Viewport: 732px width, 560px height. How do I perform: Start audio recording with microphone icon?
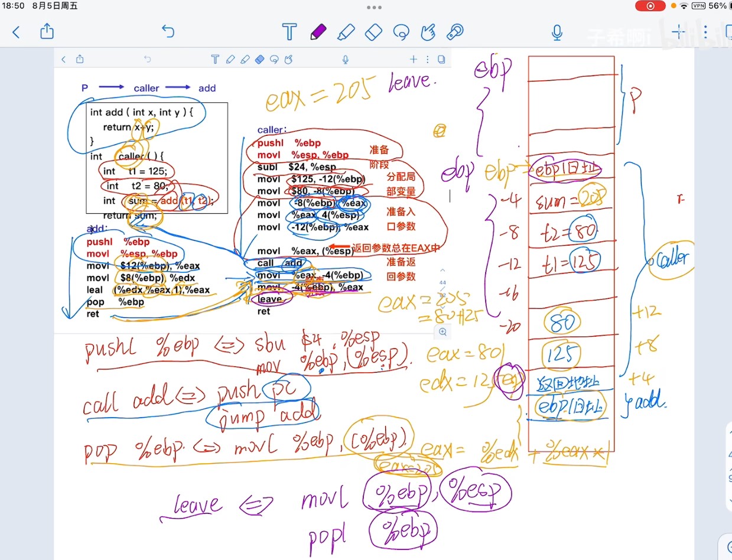(557, 32)
